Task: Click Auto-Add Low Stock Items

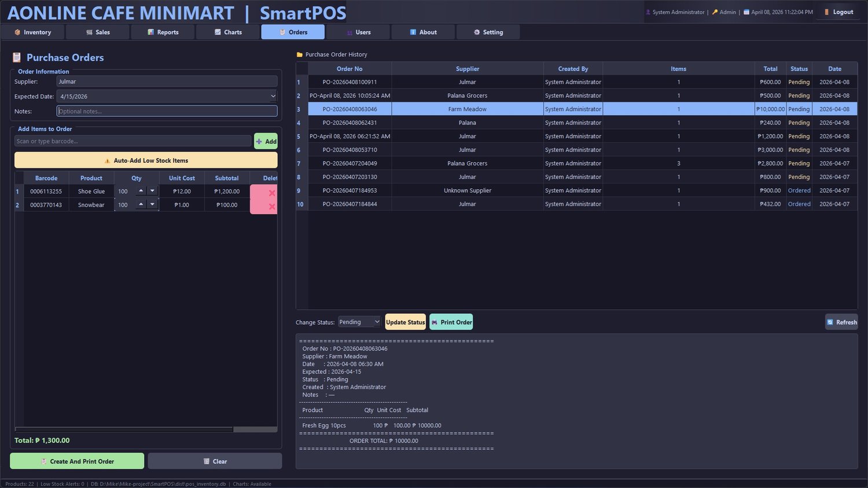Action: (146, 160)
